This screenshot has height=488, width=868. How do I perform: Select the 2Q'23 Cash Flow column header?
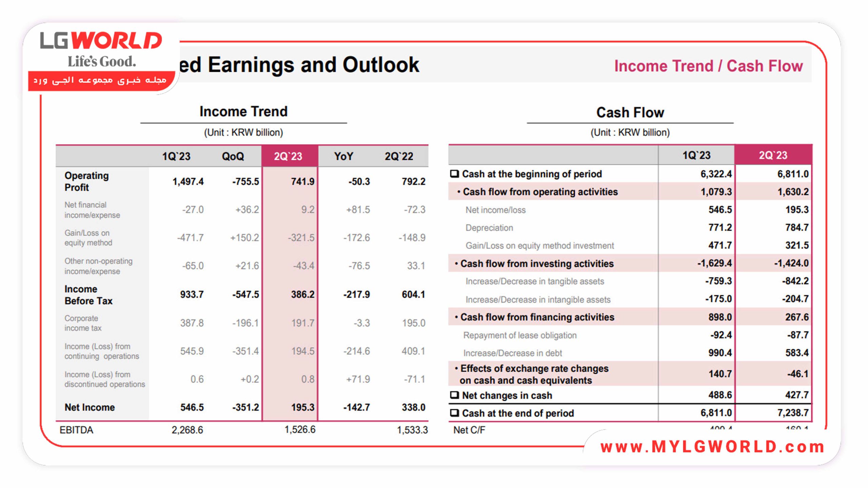coord(773,155)
